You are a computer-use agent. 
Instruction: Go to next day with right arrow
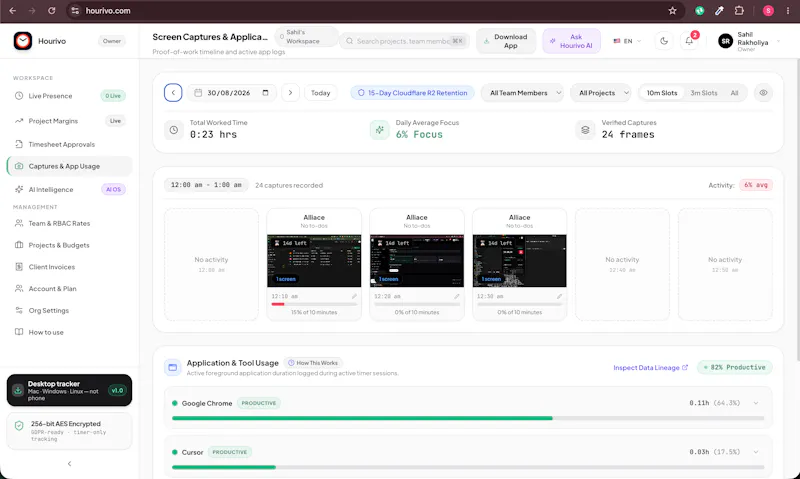pyautogui.click(x=290, y=93)
